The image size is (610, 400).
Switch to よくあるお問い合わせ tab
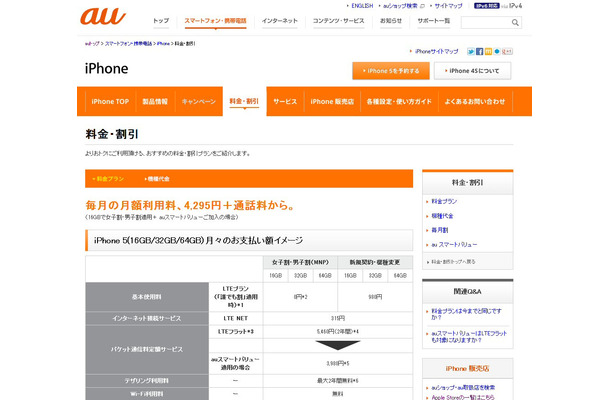(475, 102)
